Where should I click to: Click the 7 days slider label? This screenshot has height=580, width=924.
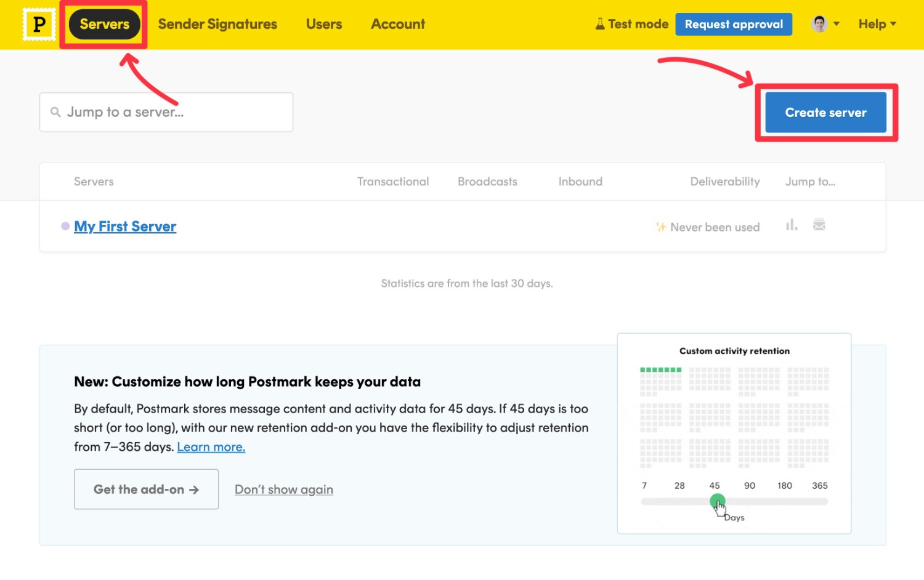pyautogui.click(x=644, y=485)
